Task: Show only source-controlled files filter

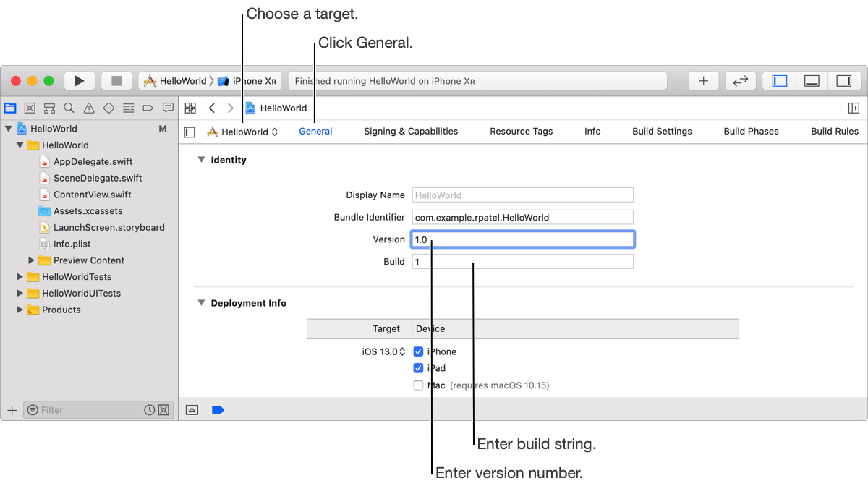Action: [164, 410]
